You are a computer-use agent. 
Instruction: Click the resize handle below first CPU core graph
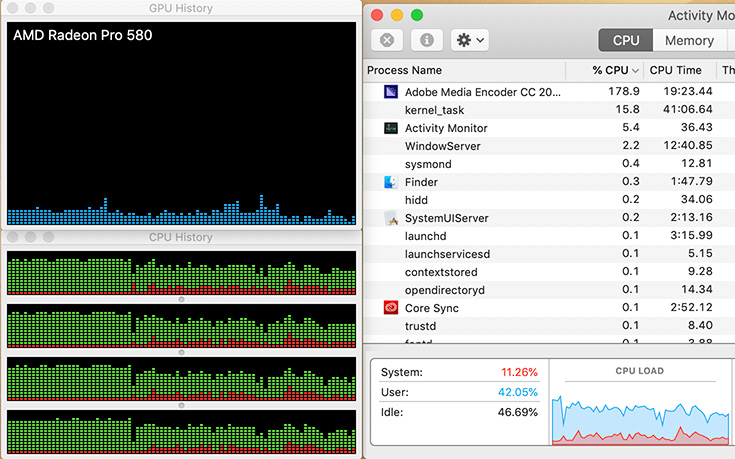[181, 299]
